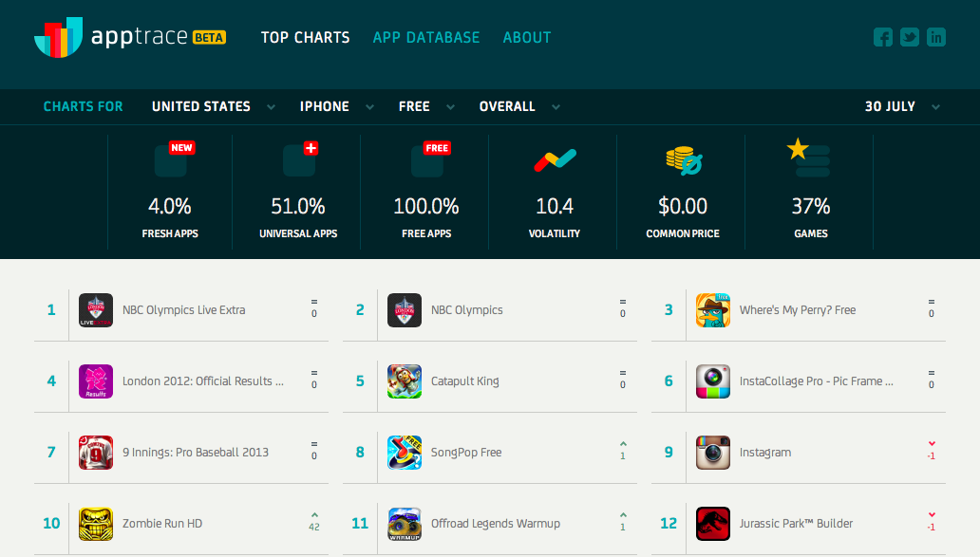The height and width of the screenshot is (557, 980).
Task: Open InstaCollage Pro - Pic Frame link
Action: pyautogui.click(x=817, y=381)
